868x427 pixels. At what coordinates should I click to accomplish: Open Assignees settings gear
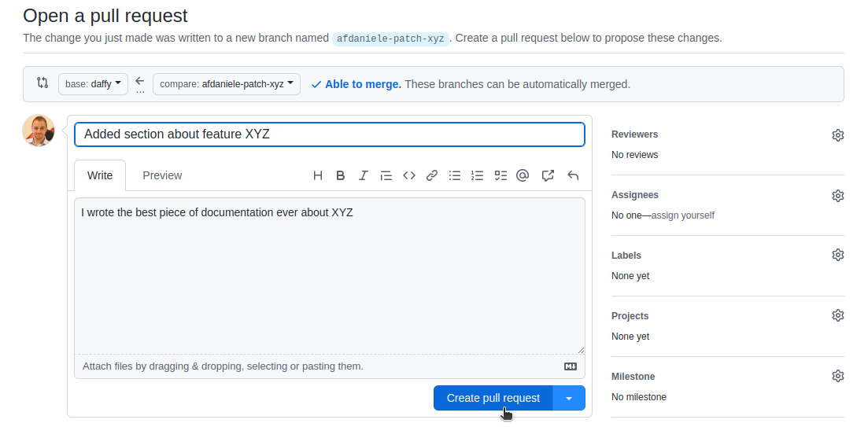[837, 195]
